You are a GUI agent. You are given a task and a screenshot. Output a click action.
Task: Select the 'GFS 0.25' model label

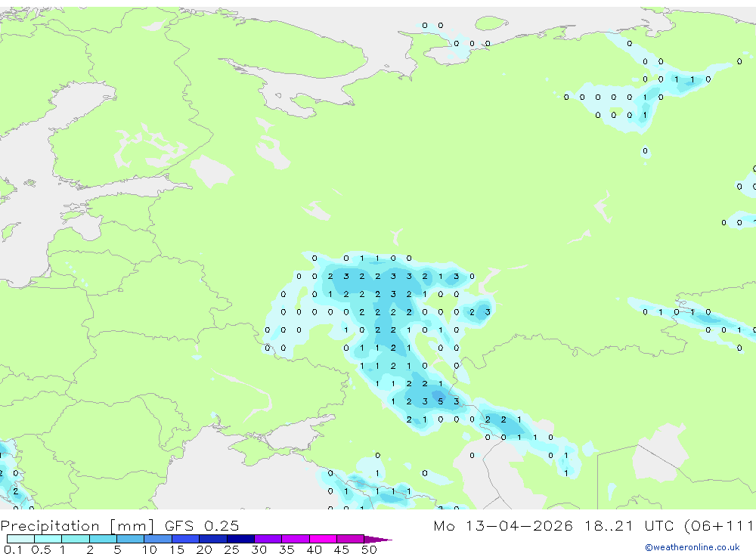point(202,526)
